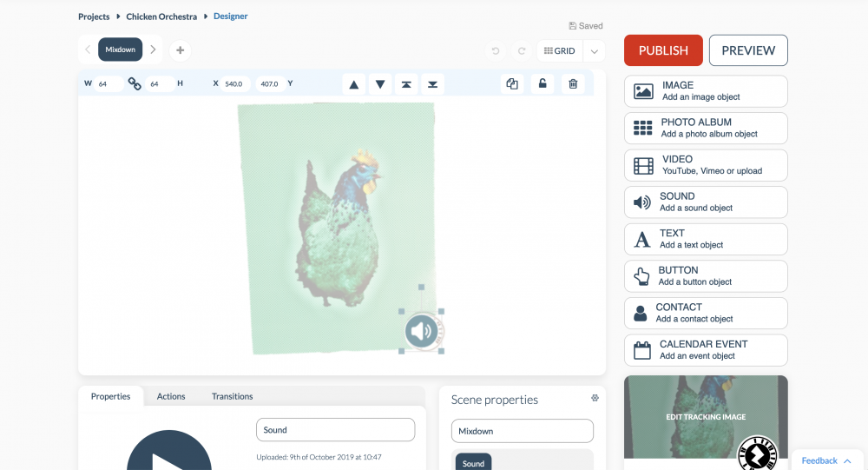Add a CONTACT object
Image resolution: width=868 pixels, height=470 pixels.
coord(706,313)
